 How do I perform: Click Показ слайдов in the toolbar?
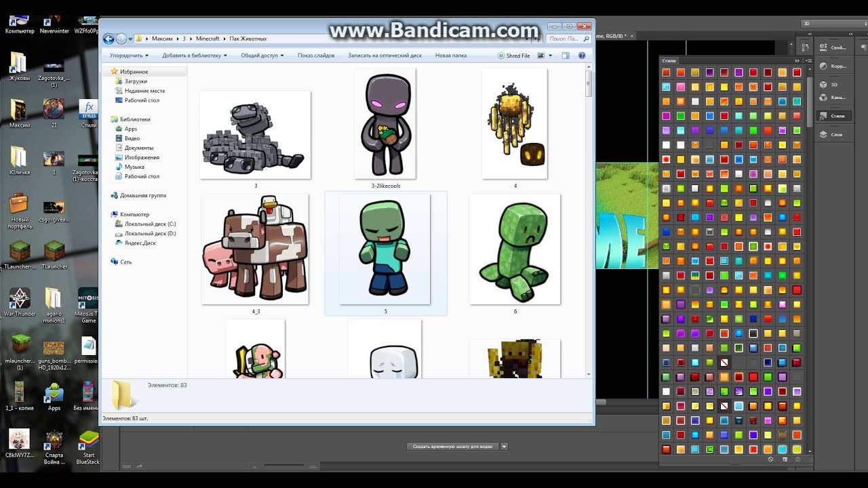pyautogui.click(x=316, y=56)
